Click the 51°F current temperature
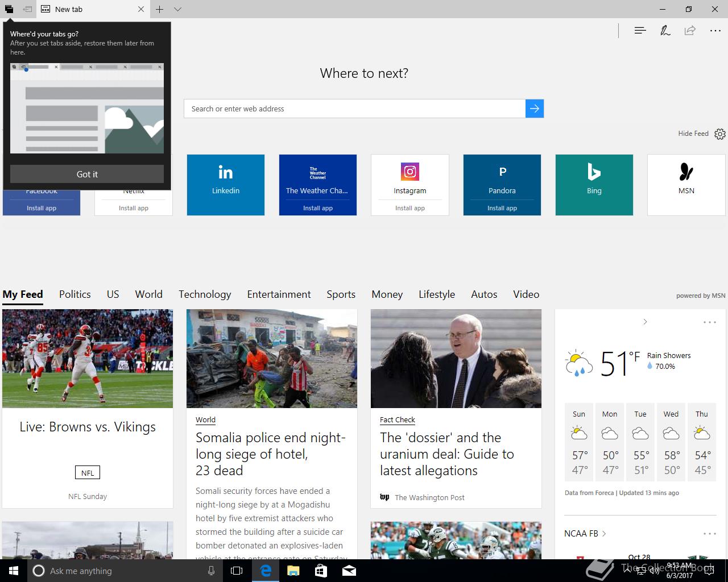 click(x=620, y=363)
